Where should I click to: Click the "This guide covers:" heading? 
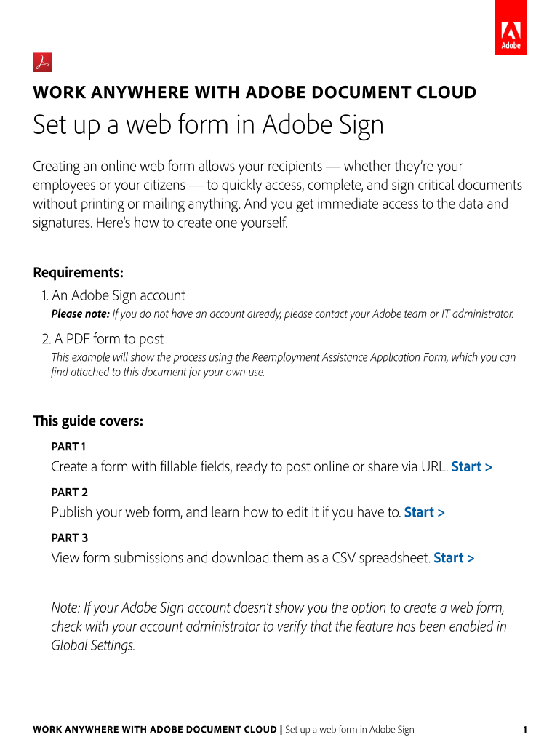coord(88,421)
